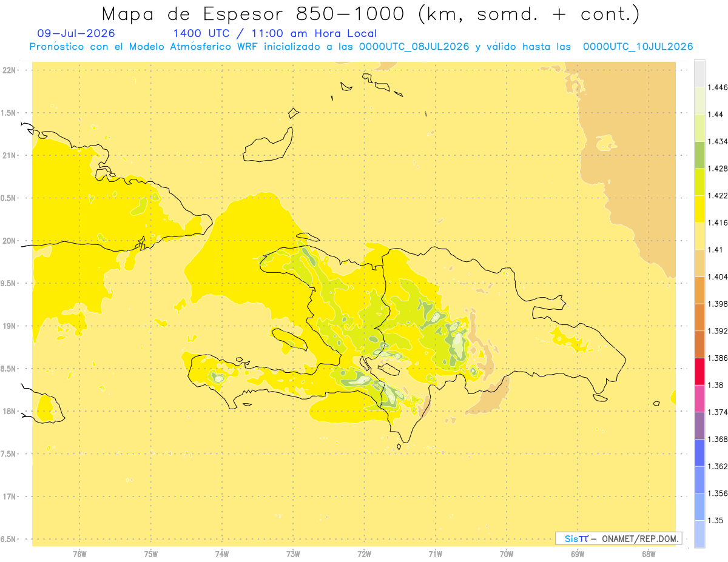This screenshot has height=562, width=728.
Task: Click the colorbar value '1.362'
Action: (x=718, y=466)
